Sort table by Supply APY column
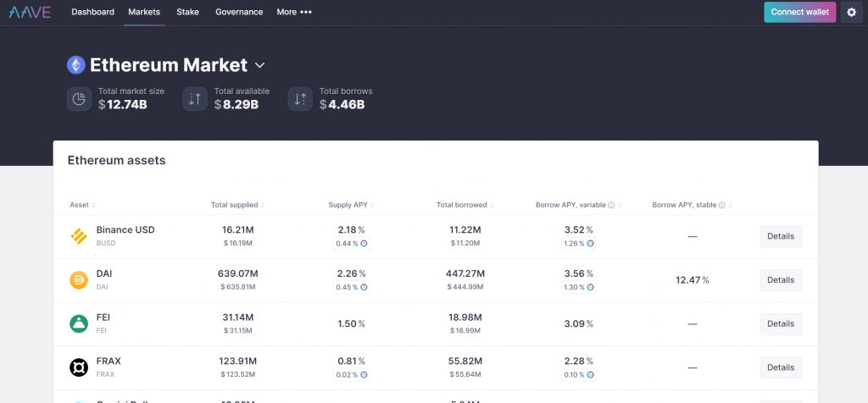868x403 pixels. [x=352, y=205]
